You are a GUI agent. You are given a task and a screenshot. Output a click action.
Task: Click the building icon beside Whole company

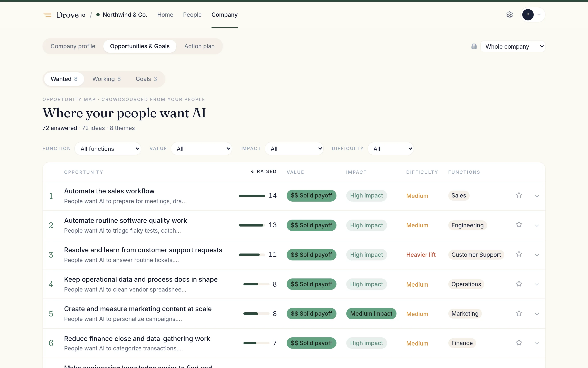pos(474,46)
